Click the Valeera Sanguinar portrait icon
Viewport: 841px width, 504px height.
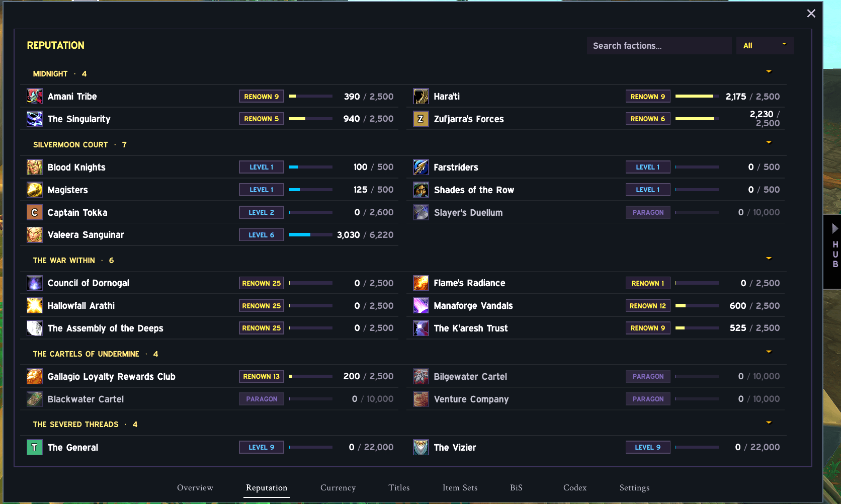pyautogui.click(x=35, y=234)
